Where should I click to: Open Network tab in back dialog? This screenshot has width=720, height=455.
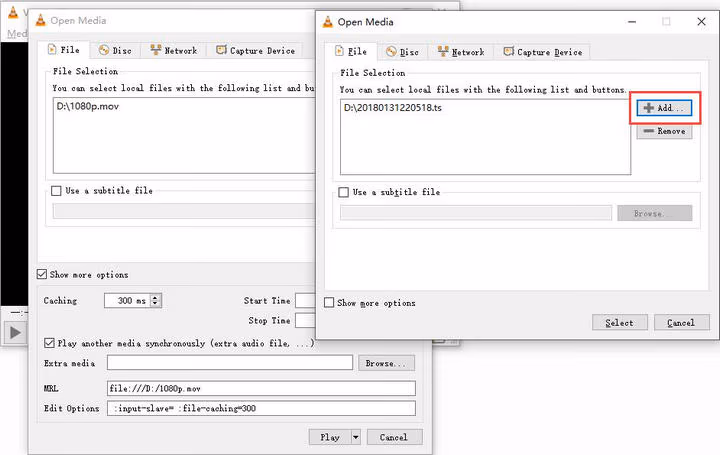[174, 51]
